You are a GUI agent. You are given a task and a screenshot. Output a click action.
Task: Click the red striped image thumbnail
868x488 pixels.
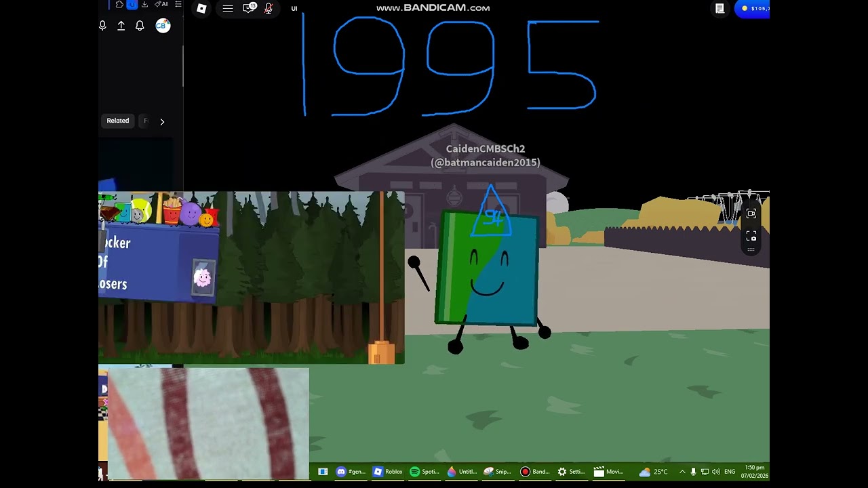pyautogui.click(x=208, y=424)
